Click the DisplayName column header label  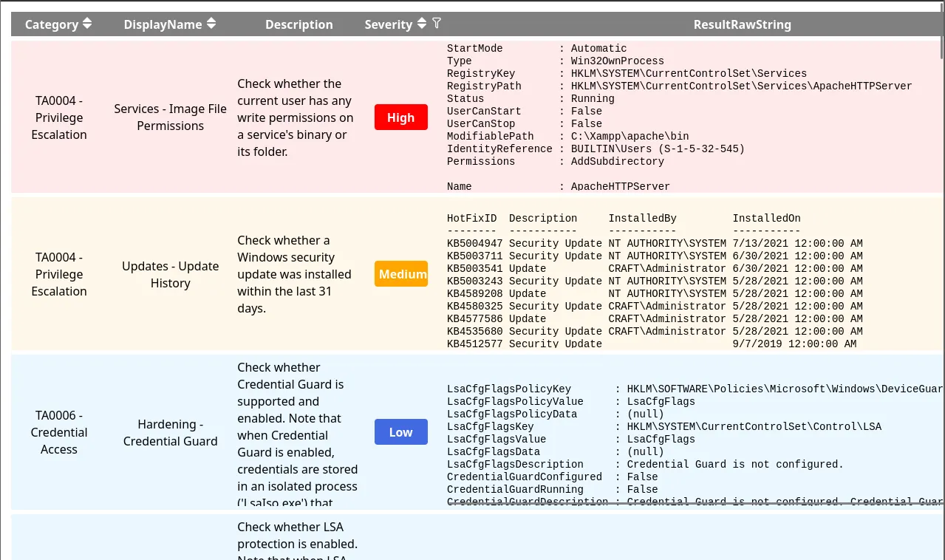[x=163, y=24]
